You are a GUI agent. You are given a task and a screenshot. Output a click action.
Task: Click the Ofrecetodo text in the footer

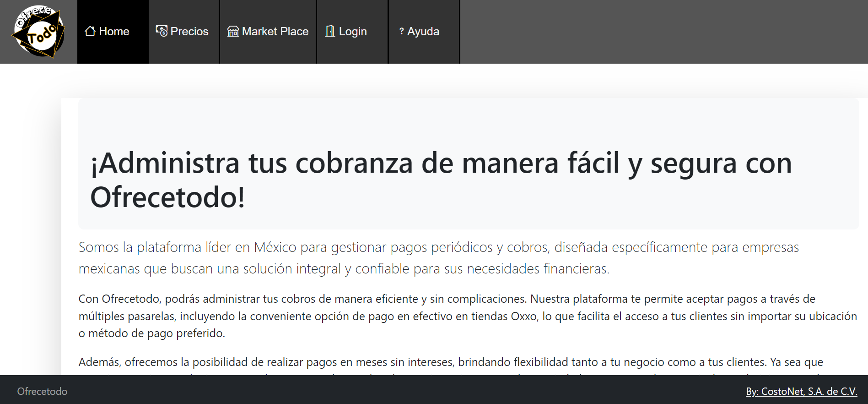click(x=42, y=391)
